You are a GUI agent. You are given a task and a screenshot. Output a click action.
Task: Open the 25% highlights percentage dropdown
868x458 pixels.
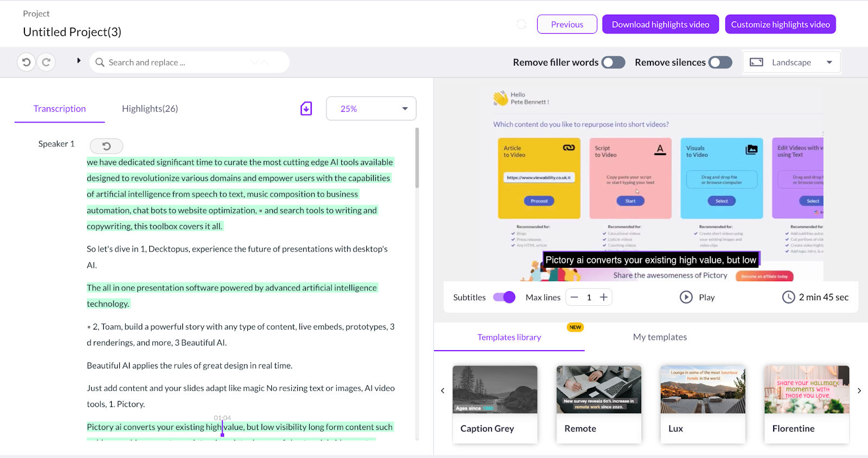[x=371, y=108]
